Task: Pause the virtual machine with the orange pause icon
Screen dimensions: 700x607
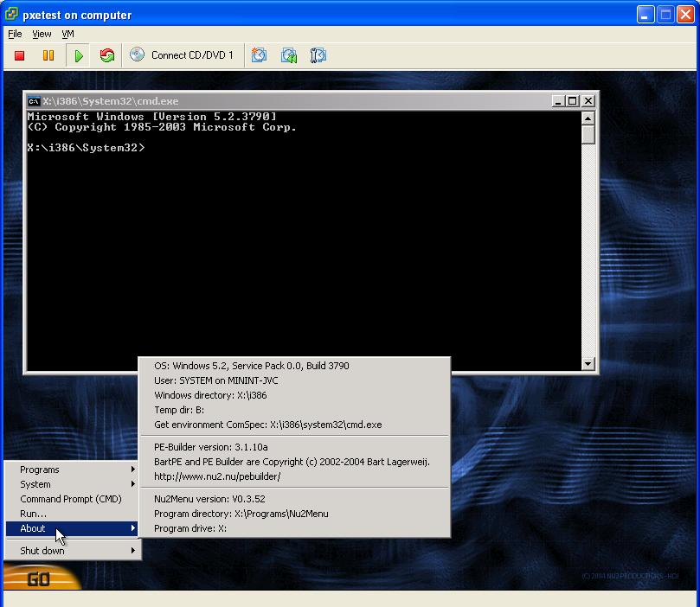Action: click(48, 55)
